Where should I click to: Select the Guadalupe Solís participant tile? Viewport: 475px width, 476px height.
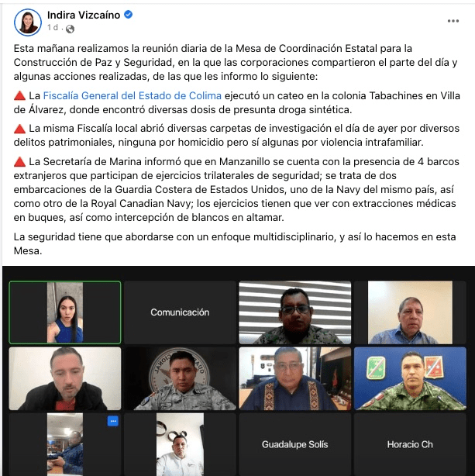pyautogui.click(x=294, y=444)
